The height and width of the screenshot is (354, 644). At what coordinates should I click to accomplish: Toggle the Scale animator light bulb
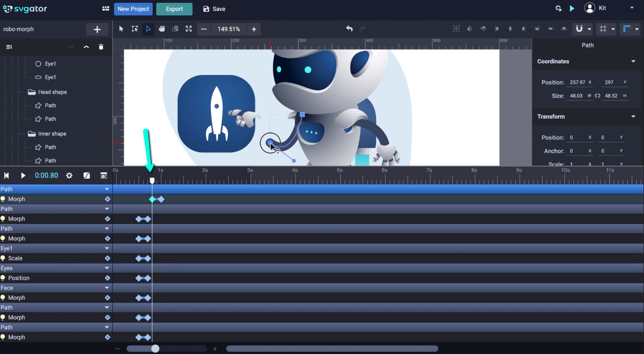3,258
